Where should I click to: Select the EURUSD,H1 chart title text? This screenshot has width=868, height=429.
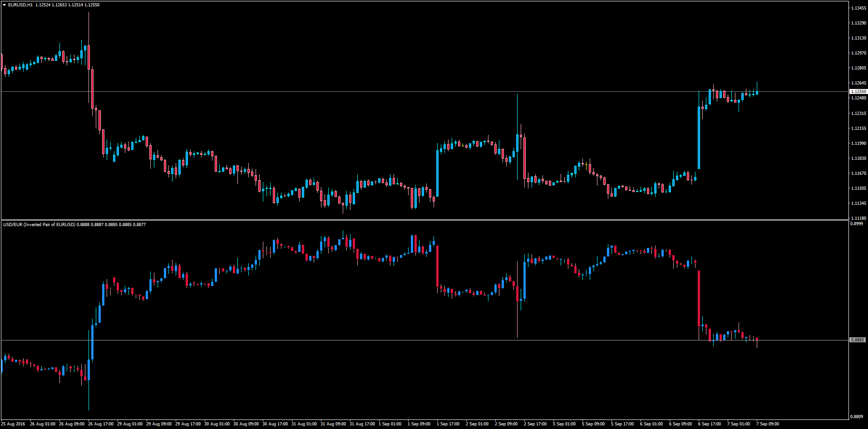[x=20, y=5]
